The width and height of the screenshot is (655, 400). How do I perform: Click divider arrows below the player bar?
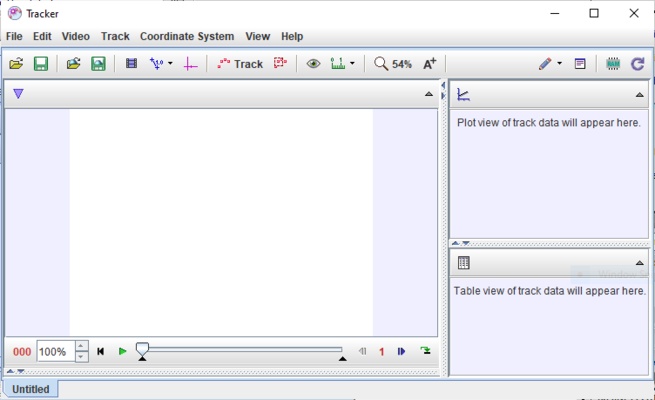tap(15, 371)
